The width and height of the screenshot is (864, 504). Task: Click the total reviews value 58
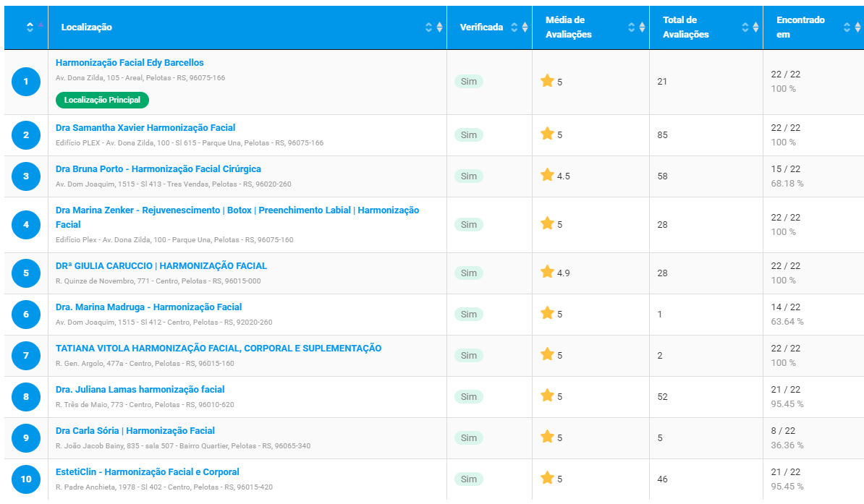[x=662, y=176]
